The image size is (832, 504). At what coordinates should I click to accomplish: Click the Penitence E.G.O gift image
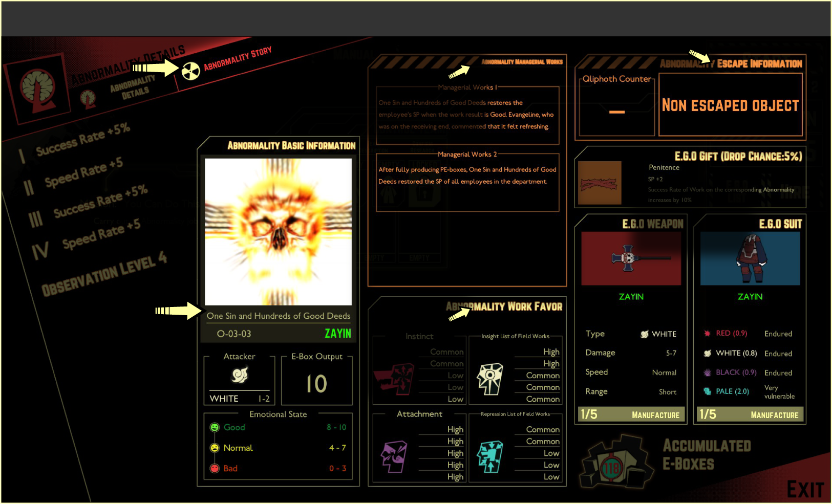[600, 183]
